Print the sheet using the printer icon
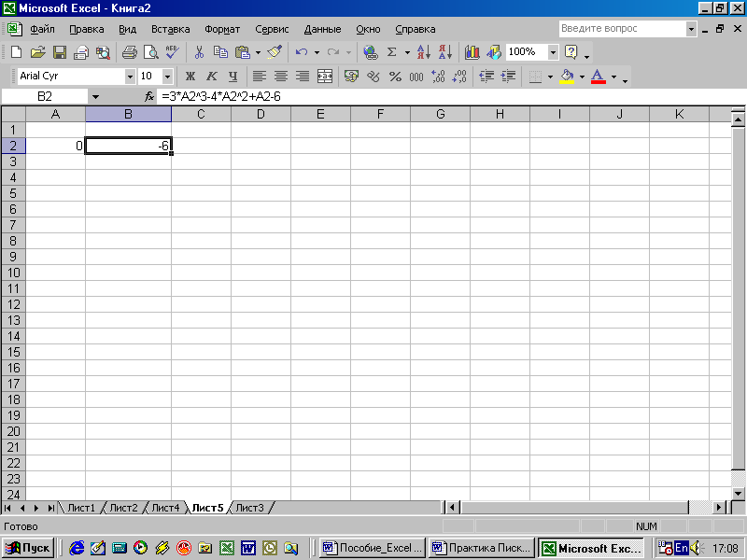 [x=129, y=52]
